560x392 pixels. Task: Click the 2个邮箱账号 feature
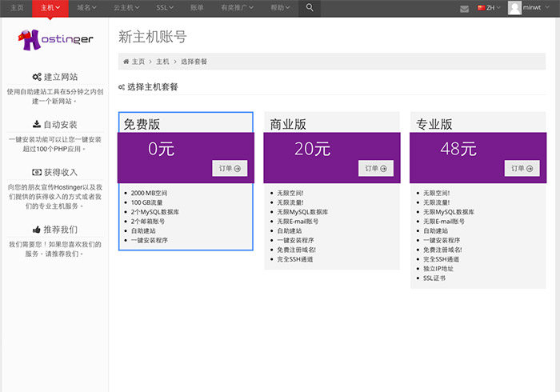click(x=148, y=222)
